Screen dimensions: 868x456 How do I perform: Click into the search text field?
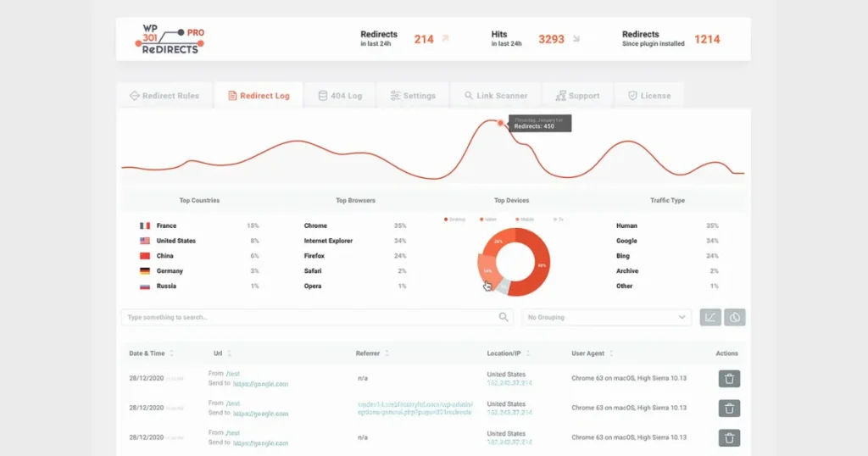pos(310,317)
